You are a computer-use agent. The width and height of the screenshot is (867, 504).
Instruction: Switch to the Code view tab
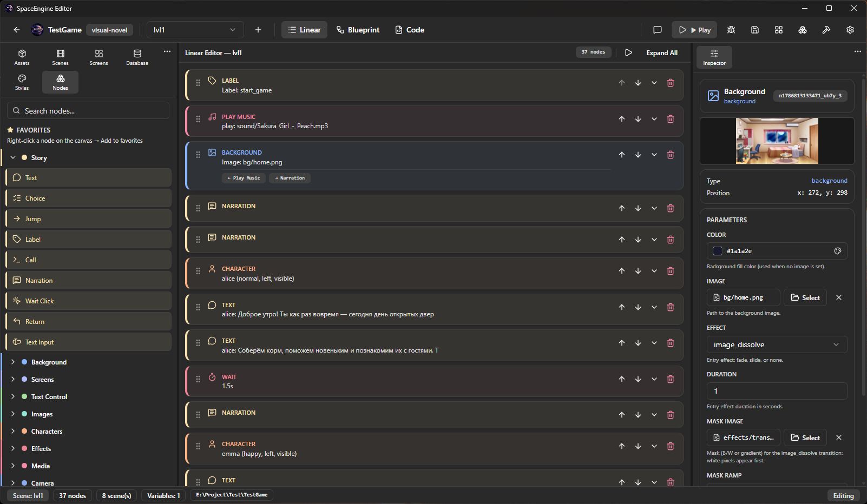410,30
